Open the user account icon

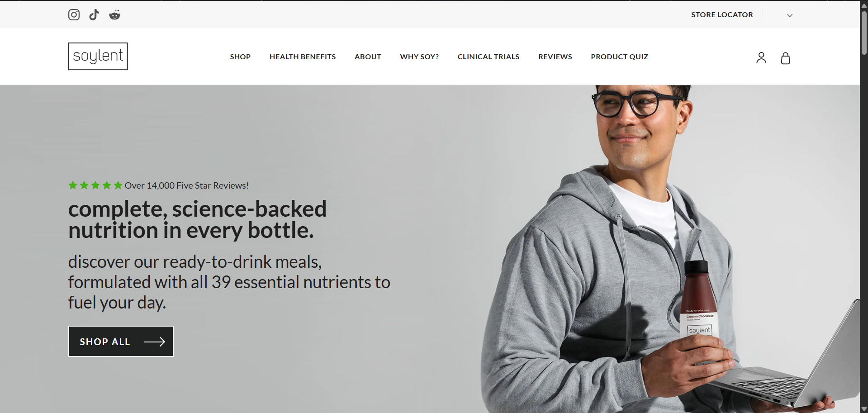click(761, 58)
